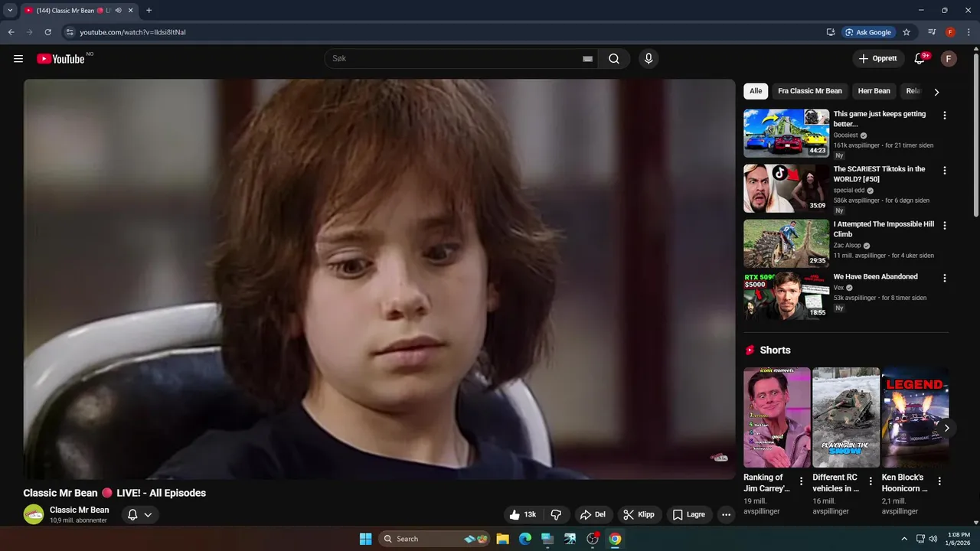Open options menu for This game just keeps getting better
The image size is (980, 551).
point(944,116)
